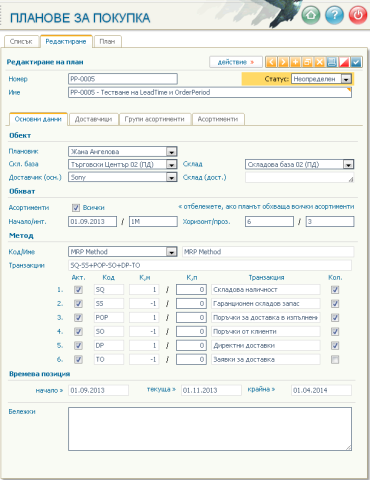
Task: Click the green Home icon
Action: coord(311,15)
